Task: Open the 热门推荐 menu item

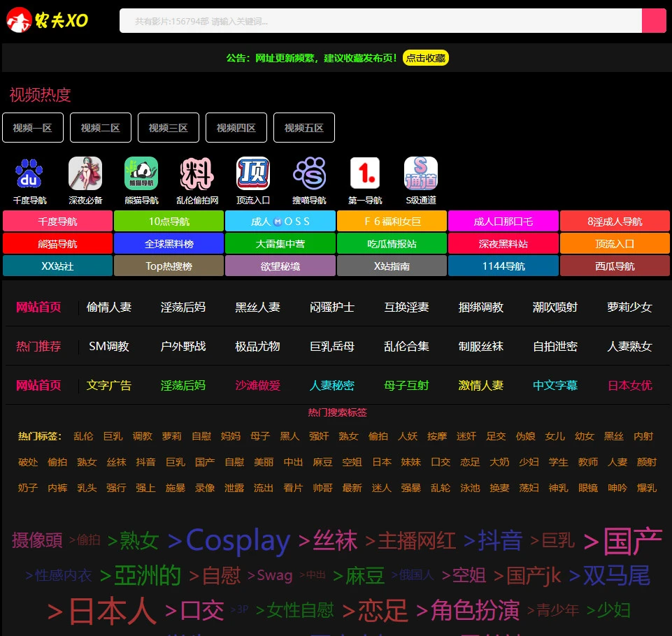Action: click(38, 346)
